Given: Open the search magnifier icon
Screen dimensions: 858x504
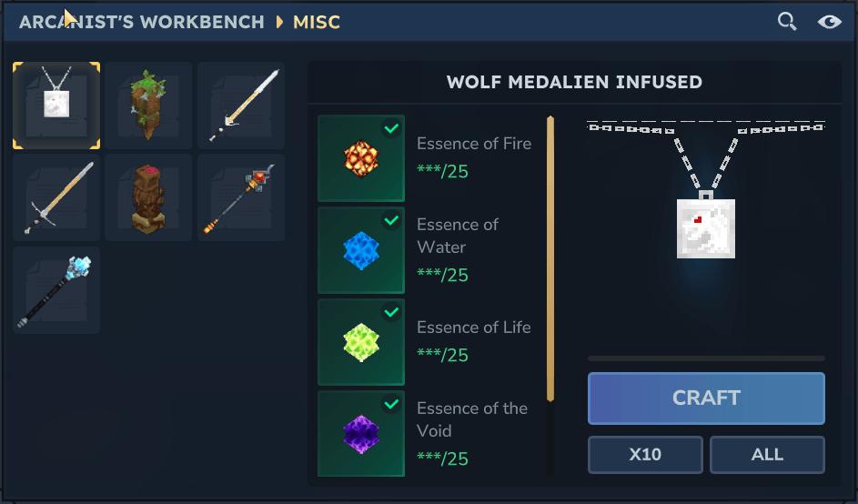Looking at the screenshot, I should [x=787, y=21].
